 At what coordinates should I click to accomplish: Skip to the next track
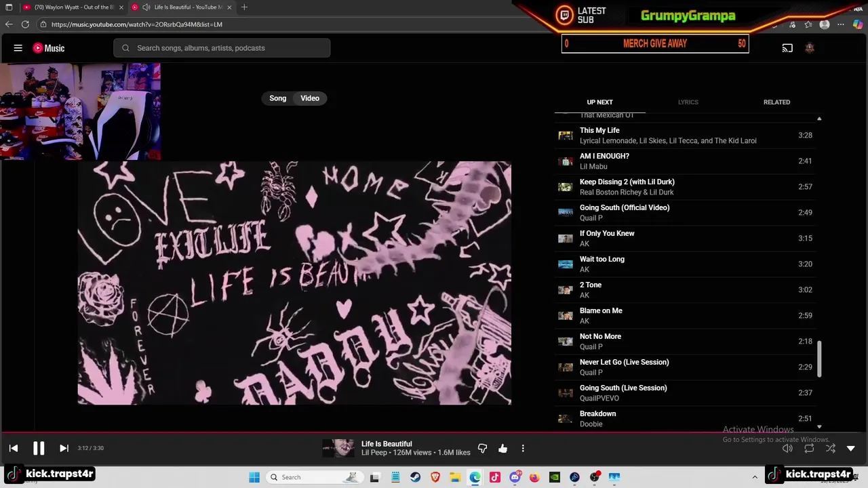64,448
